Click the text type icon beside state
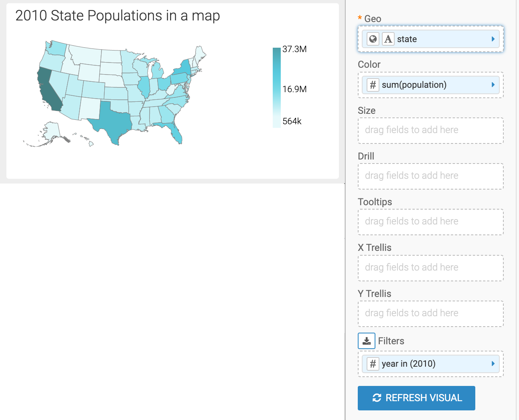The height and width of the screenshot is (420, 519). [388, 39]
